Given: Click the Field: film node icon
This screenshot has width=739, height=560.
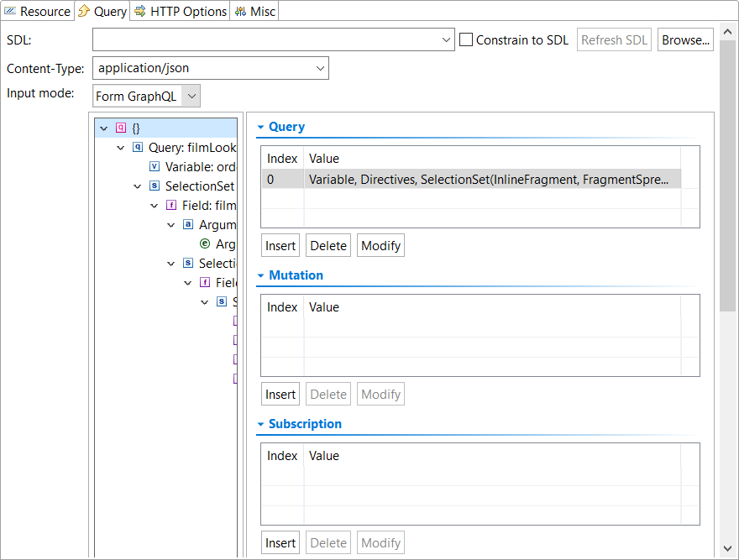Looking at the screenshot, I should (171, 205).
